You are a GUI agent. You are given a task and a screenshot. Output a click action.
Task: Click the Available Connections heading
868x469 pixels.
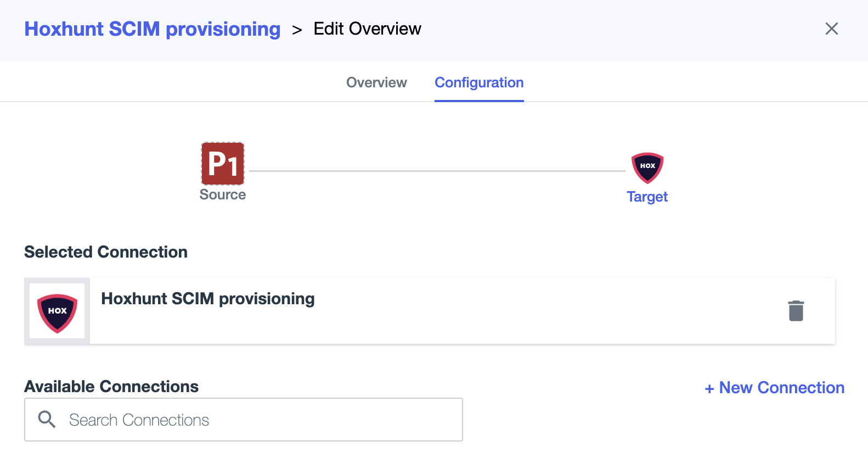coord(111,387)
